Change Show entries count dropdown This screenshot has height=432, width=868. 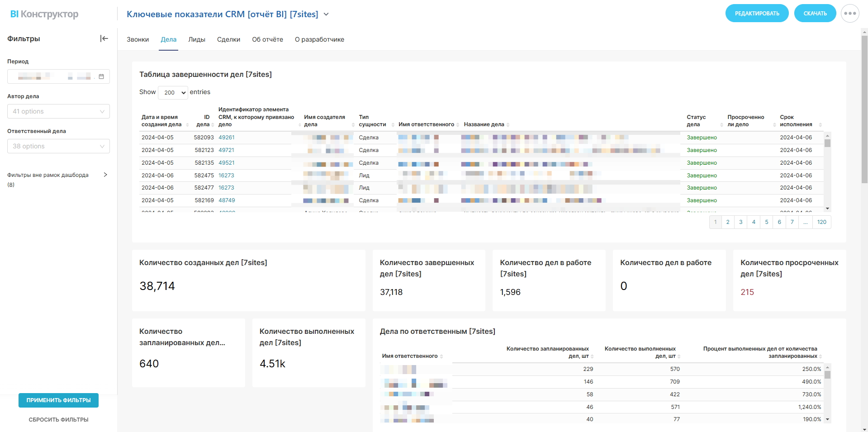[x=173, y=92]
